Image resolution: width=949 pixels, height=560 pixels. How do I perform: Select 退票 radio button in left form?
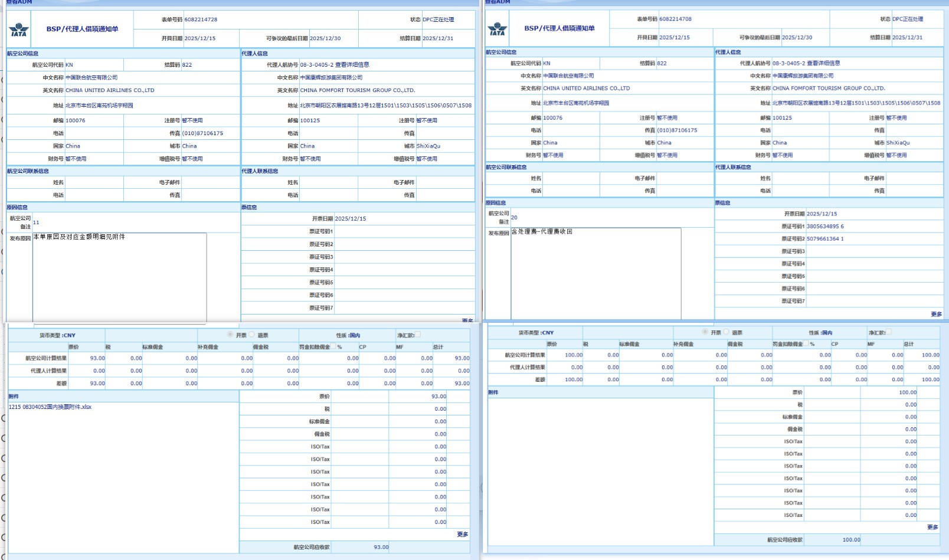click(x=252, y=335)
